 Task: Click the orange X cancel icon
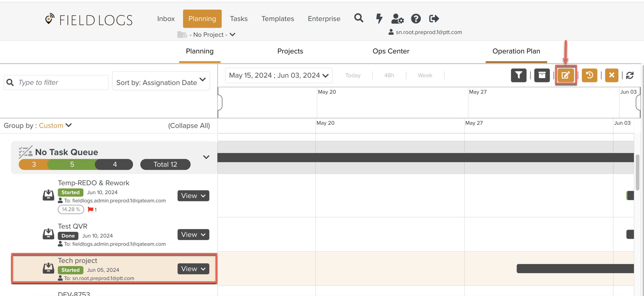[x=612, y=75]
